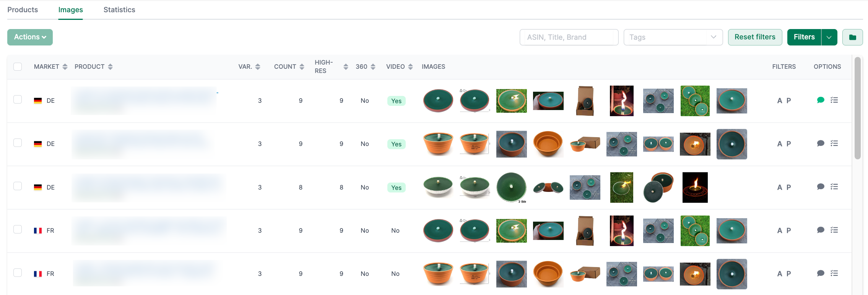Screen dimensions: 868x295
Task: Sort by the MARKET column arrows
Action: click(65, 67)
